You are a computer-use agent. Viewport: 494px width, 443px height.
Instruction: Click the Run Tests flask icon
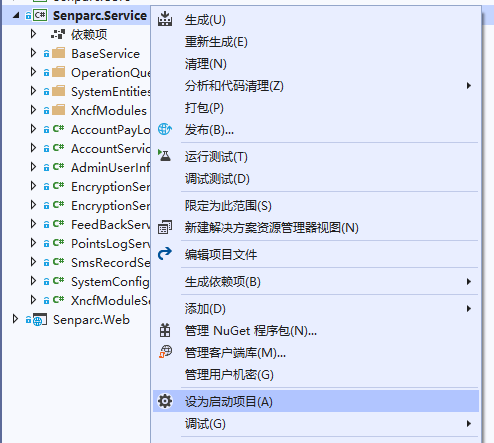164,156
